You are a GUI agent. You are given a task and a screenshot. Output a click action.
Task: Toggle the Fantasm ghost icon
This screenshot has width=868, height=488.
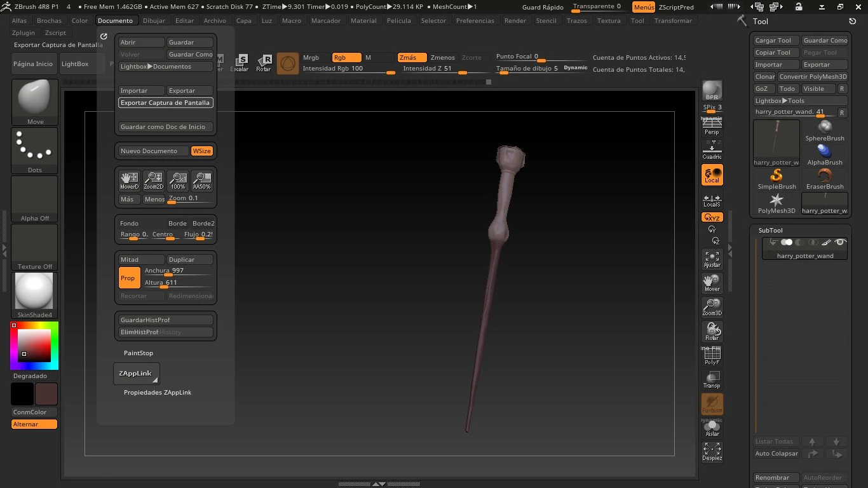pos(712,404)
